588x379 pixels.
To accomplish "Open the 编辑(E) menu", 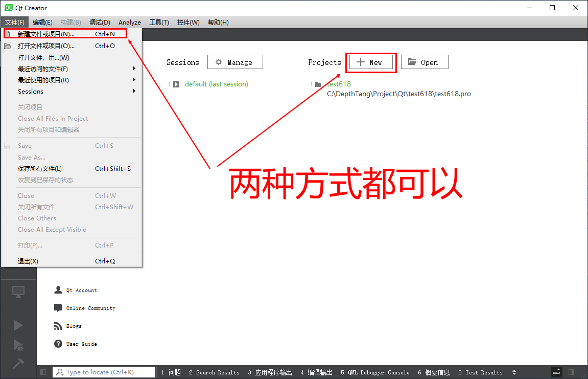I will 42,22.
